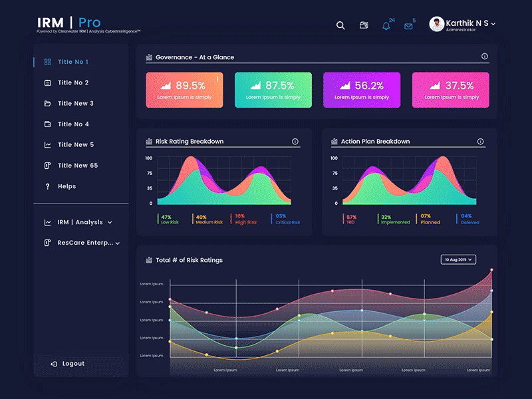Click the chart icon beside Title New 5
The image size is (532, 399).
(x=47, y=145)
